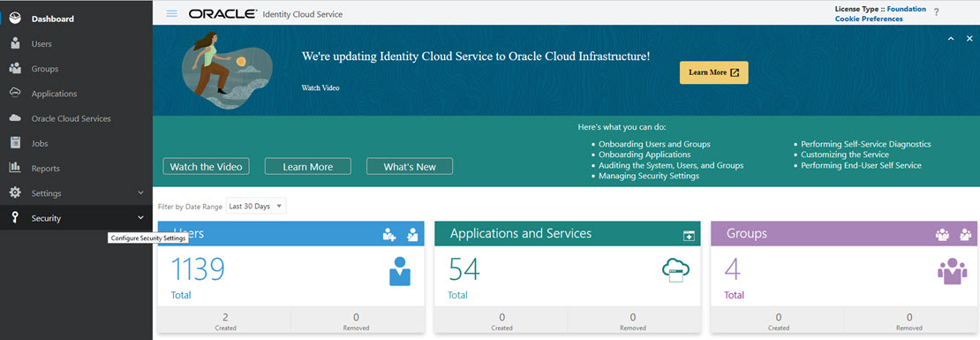Click the large blue user icon
Image resolution: width=980 pixels, height=340 pixels.
(400, 271)
